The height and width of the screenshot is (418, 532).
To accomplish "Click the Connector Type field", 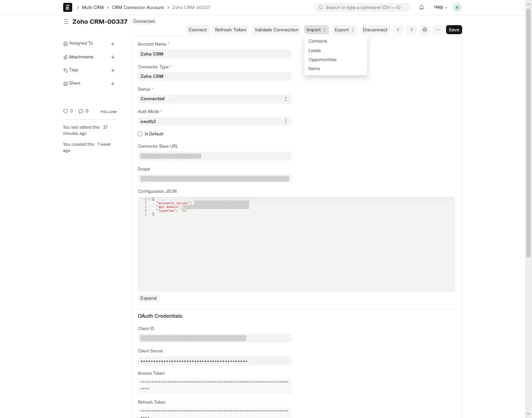I will click(214, 76).
